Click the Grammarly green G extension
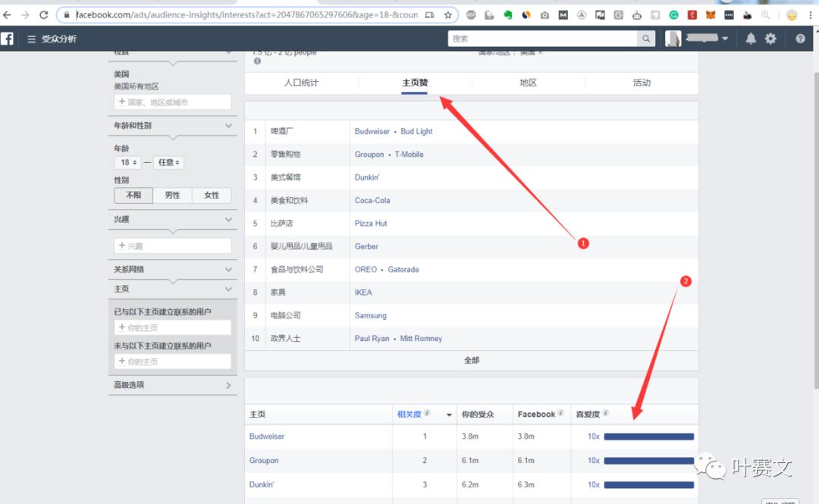 coord(674,15)
